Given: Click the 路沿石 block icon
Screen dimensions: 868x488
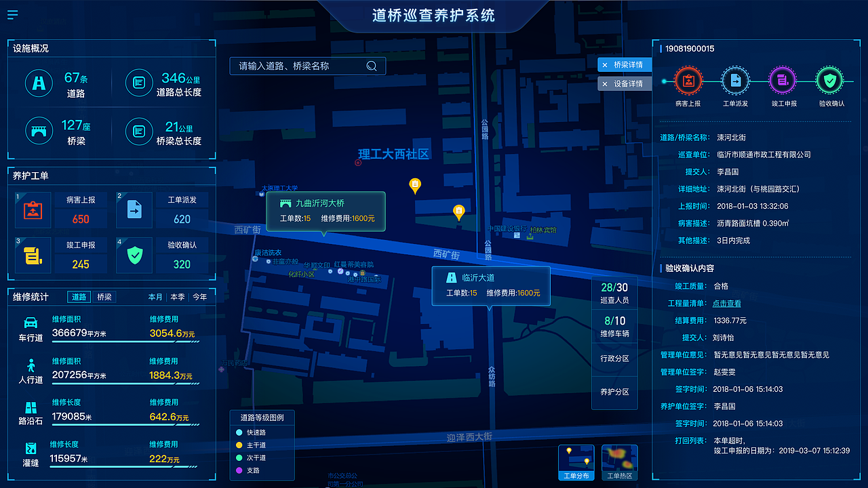Looking at the screenshot, I should 31,407.
